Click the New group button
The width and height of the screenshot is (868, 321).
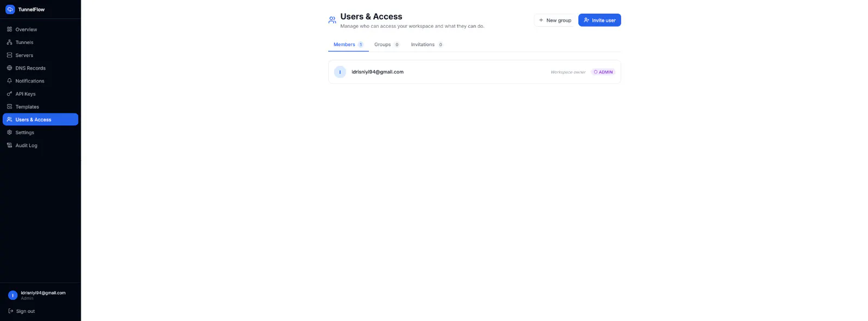click(x=554, y=20)
